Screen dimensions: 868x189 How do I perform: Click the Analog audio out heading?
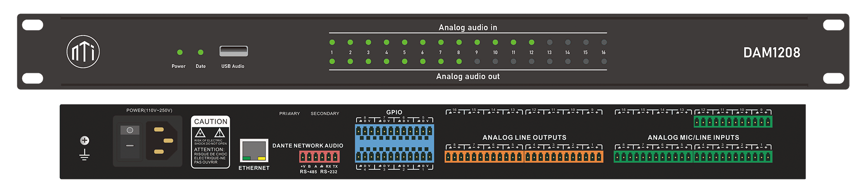pos(467,76)
